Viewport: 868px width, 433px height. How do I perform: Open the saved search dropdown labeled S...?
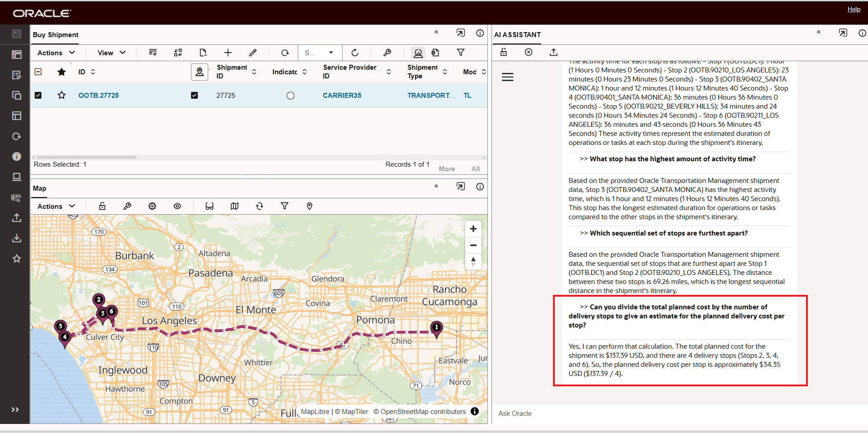(320, 53)
